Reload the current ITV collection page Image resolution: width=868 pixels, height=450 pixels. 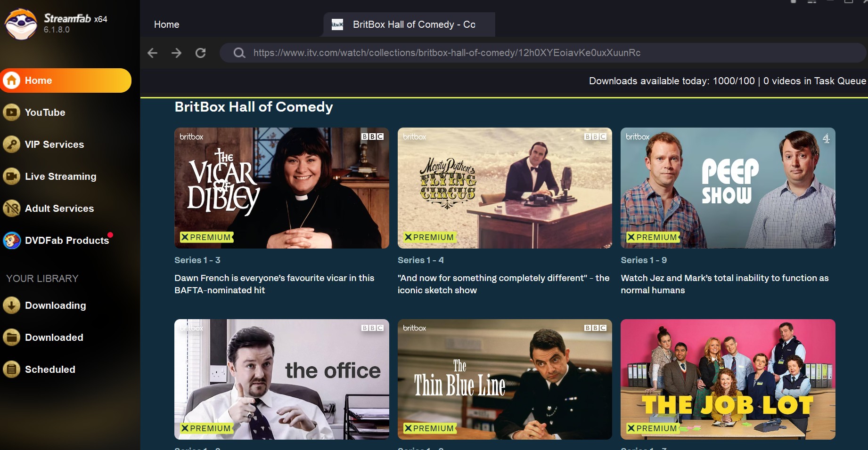(200, 53)
